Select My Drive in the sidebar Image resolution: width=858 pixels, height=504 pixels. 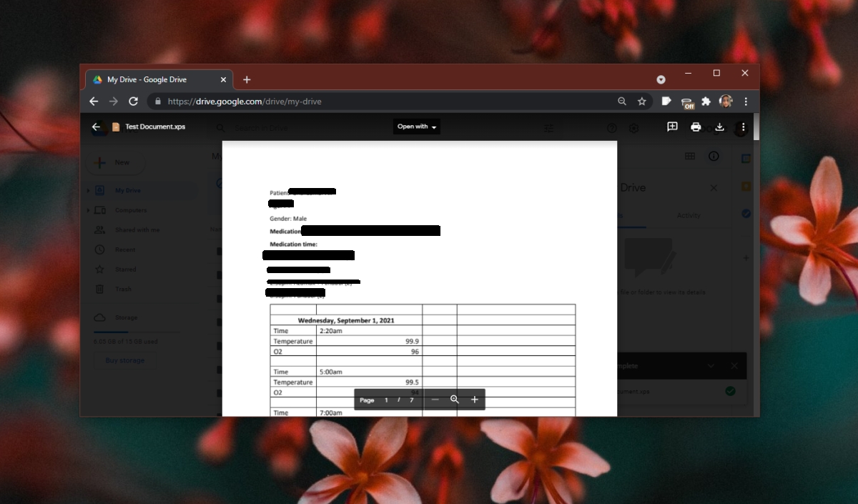point(128,190)
